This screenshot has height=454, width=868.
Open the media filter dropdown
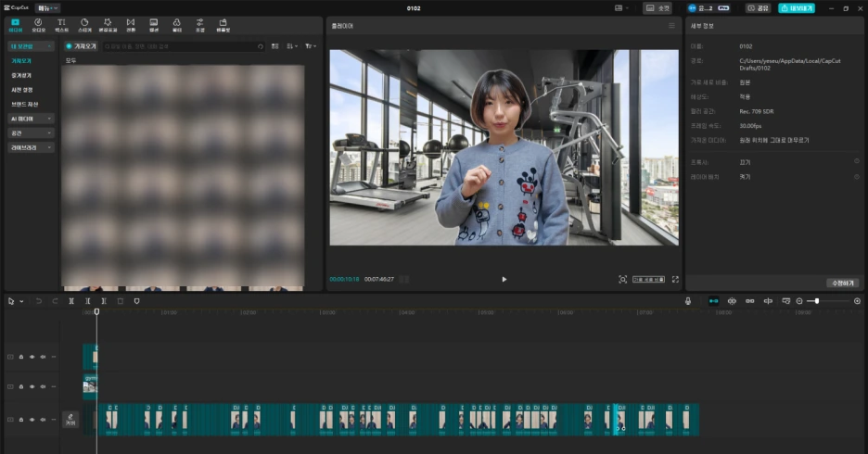tap(311, 46)
